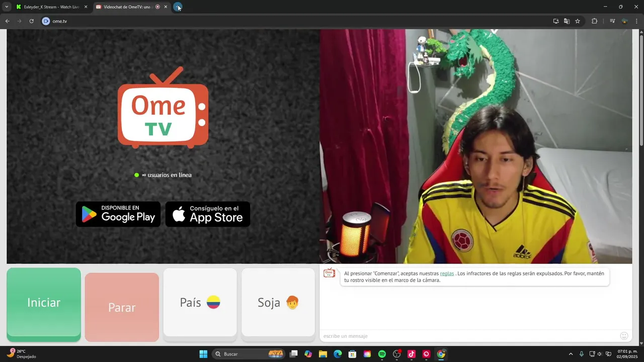This screenshot has width=644, height=362.
Task: Reload the ome.tv page
Action: point(31,21)
